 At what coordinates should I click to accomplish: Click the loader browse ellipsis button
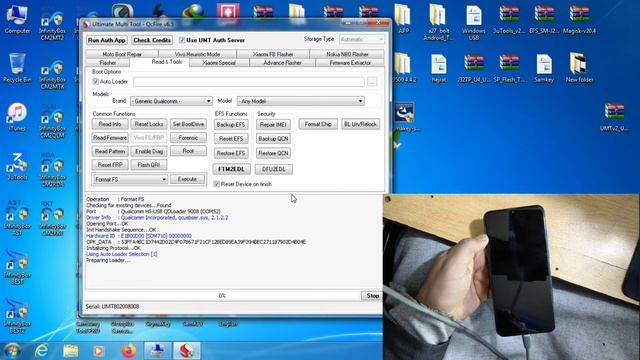372,82
